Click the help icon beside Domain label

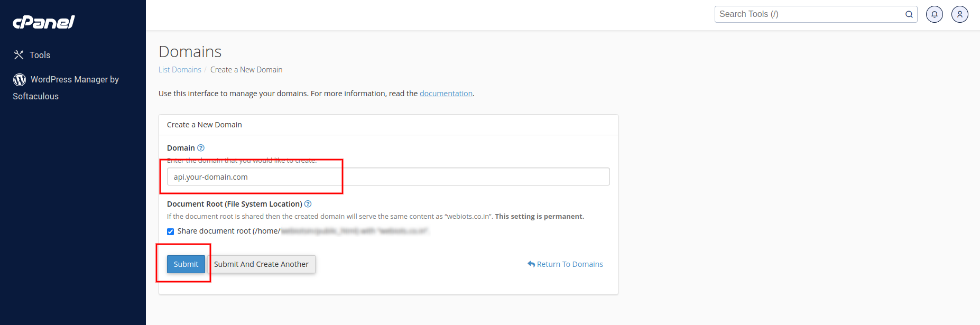201,148
